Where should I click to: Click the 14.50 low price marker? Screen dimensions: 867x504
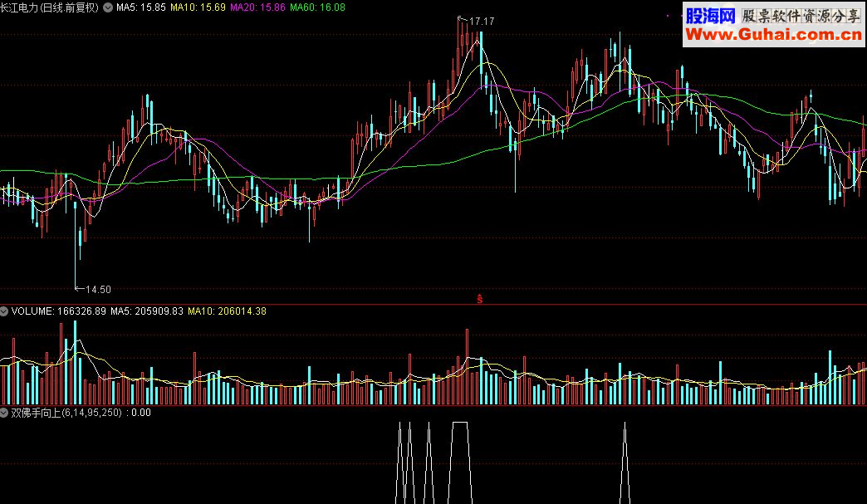(98, 290)
